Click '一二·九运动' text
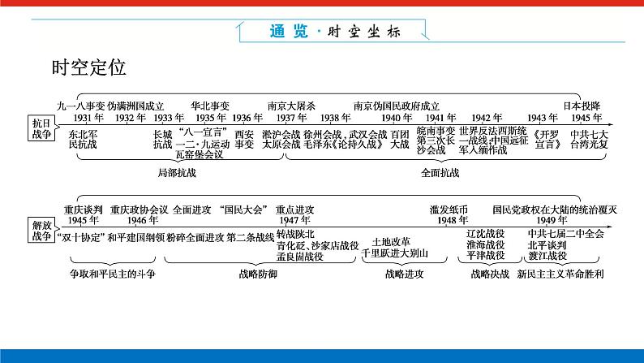 tap(203, 145)
